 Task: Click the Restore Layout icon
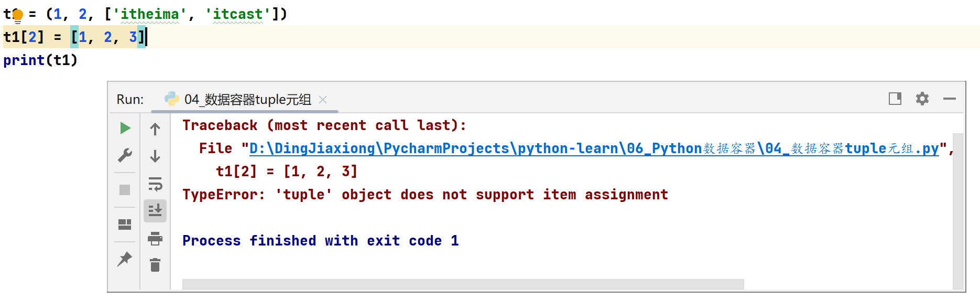coord(125,225)
